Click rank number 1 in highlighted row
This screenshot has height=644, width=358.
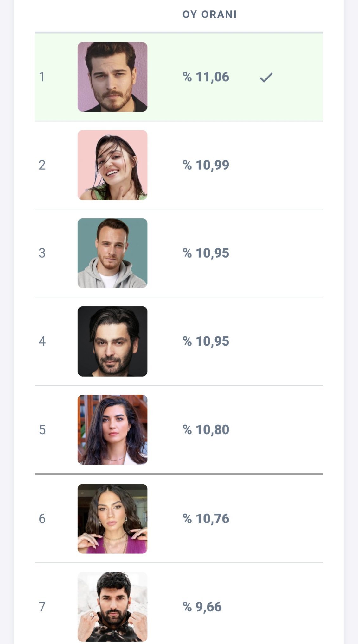[x=42, y=77]
